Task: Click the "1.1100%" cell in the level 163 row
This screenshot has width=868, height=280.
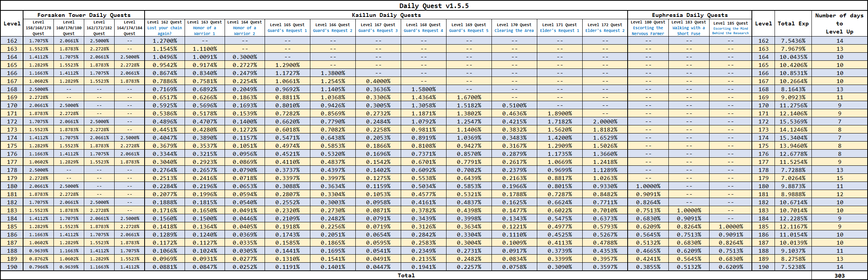Action: click(205, 49)
